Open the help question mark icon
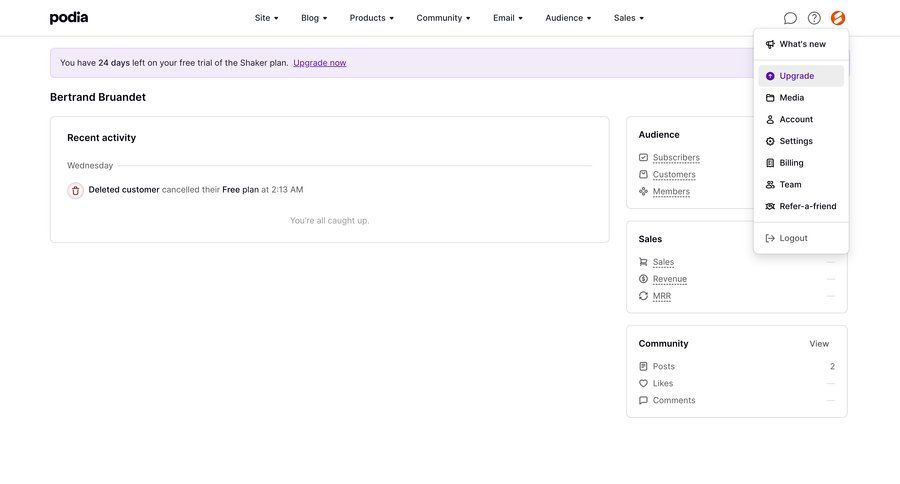 click(814, 18)
